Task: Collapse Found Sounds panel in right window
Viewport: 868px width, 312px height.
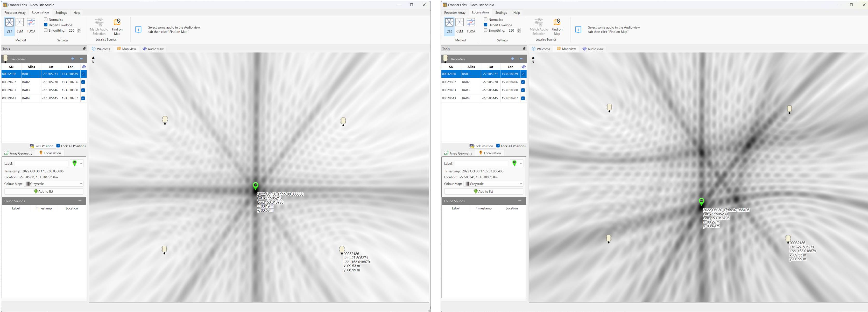Action: point(520,201)
